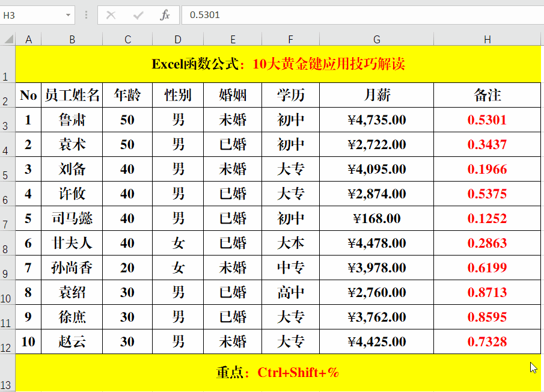Select the remark cell "0.1252"
544x392 pixels.
coord(487,218)
